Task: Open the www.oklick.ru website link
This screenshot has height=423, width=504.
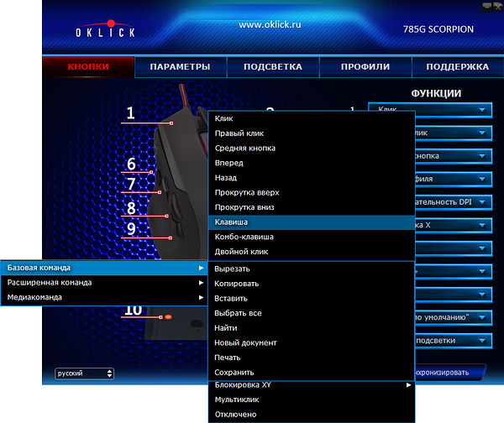Action: coord(270,25)
